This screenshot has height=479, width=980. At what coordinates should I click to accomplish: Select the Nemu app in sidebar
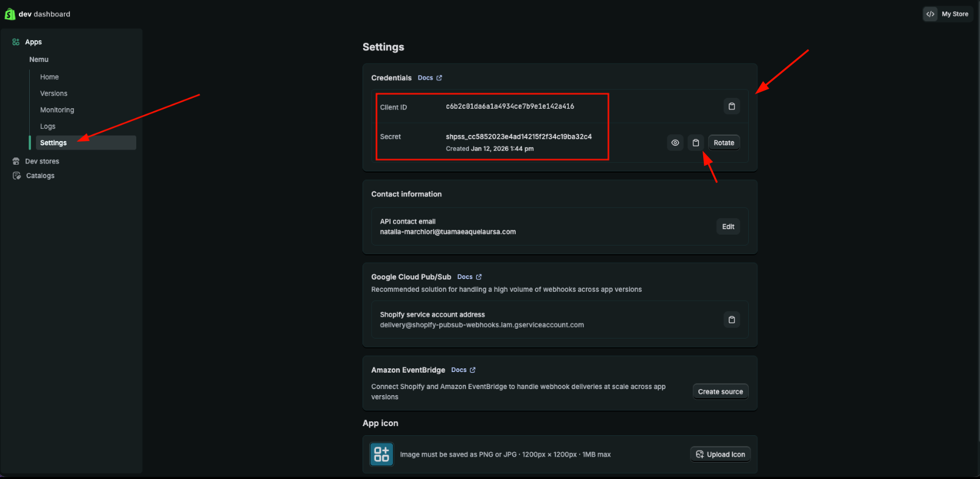point(39,60)
